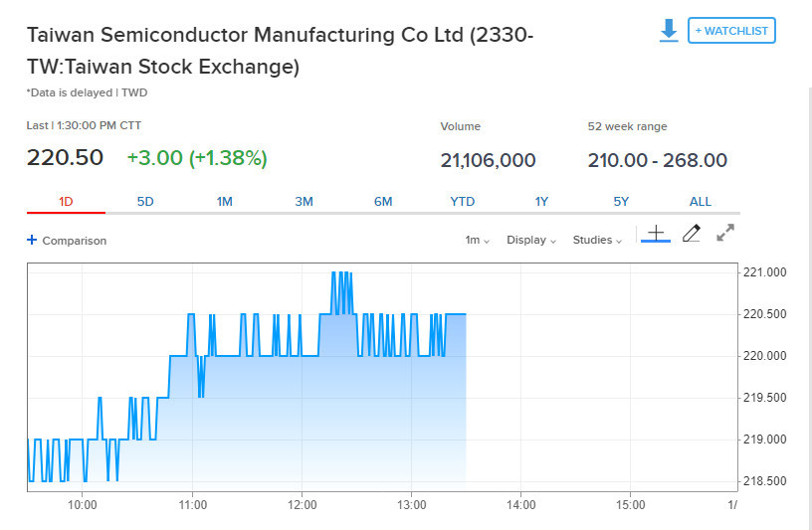Image resolution: width=812 pixels, height=530 pixels.
Task: Click the 219.500 price axis label
Action: click(764, 398)
